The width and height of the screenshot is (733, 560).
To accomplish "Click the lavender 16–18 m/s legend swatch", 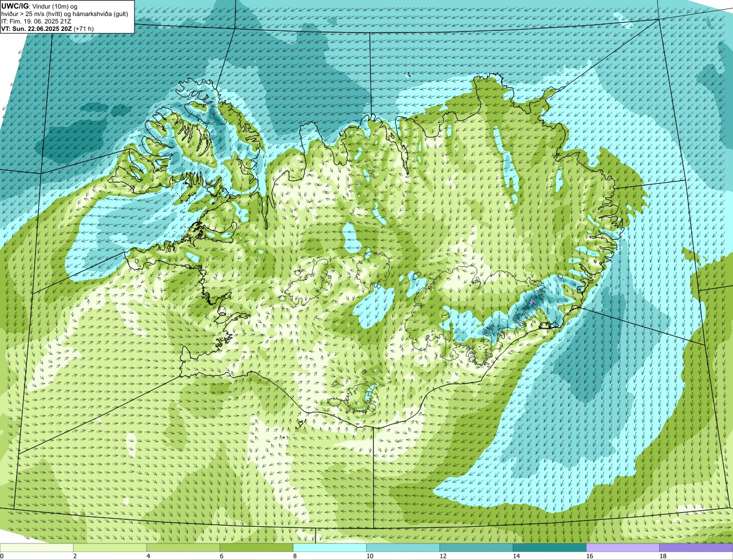I will [623, 547].
